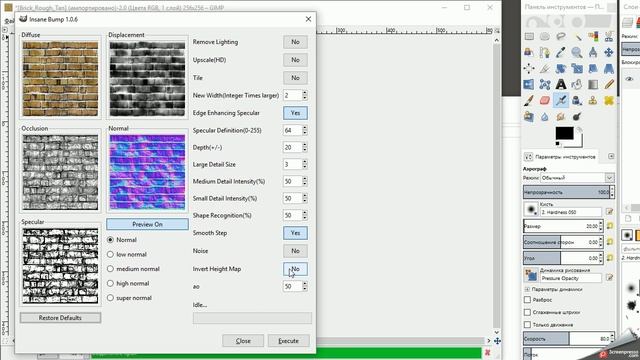Select the pink Eraser tool
Image resolution: width=640 pixels, height=360 pixels.
point(545,100)
